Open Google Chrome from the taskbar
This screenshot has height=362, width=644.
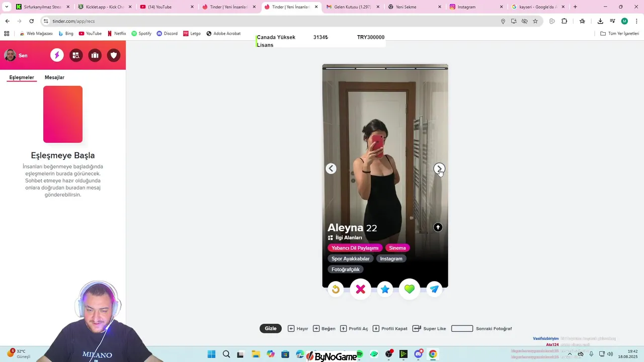[x=433, y=354]
